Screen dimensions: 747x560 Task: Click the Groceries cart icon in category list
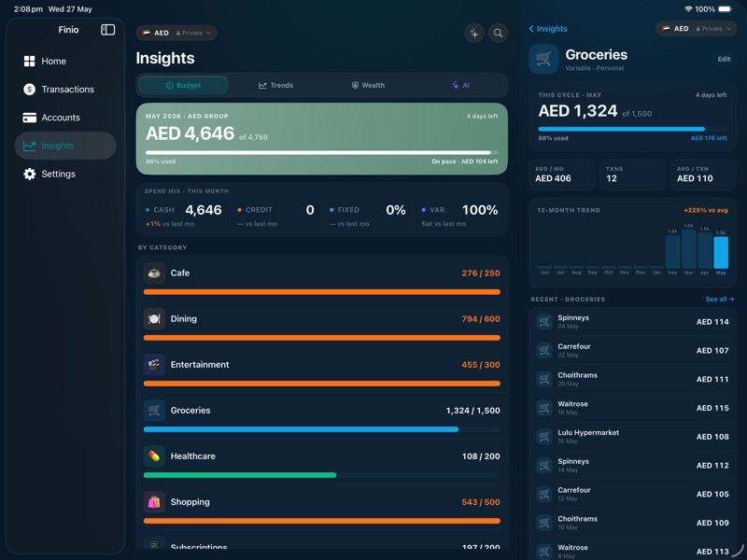click(x=154, y=410)
